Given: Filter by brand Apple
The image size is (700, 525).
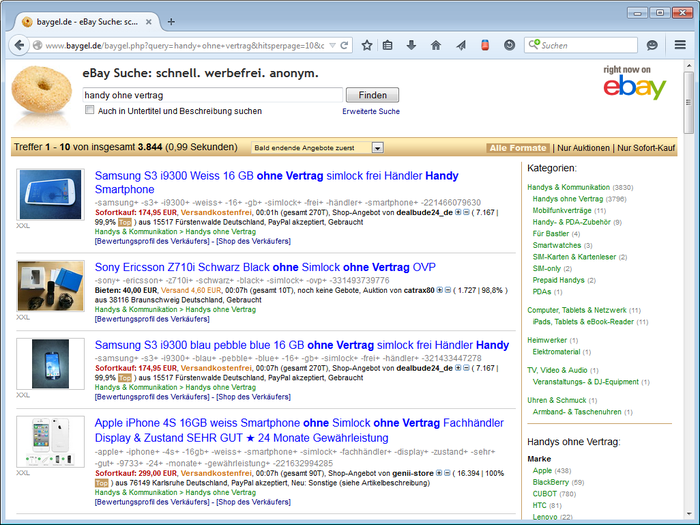Looking at the screenshot, I should pos(542,471).
